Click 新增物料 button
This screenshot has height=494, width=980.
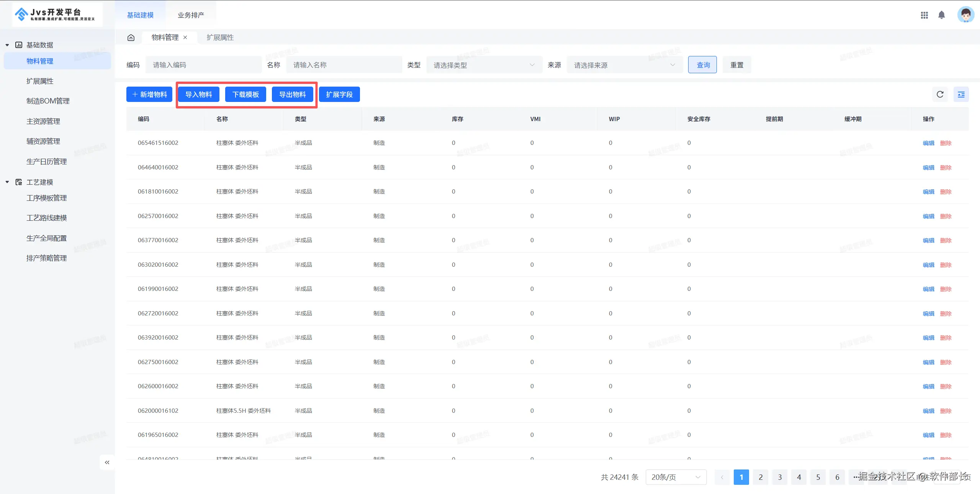pos(149,94)
